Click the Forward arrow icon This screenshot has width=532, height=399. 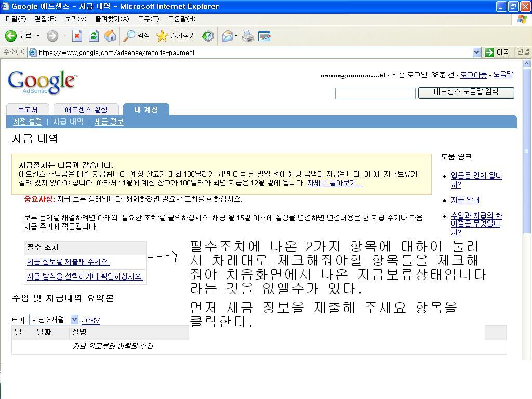click(52, 36)
